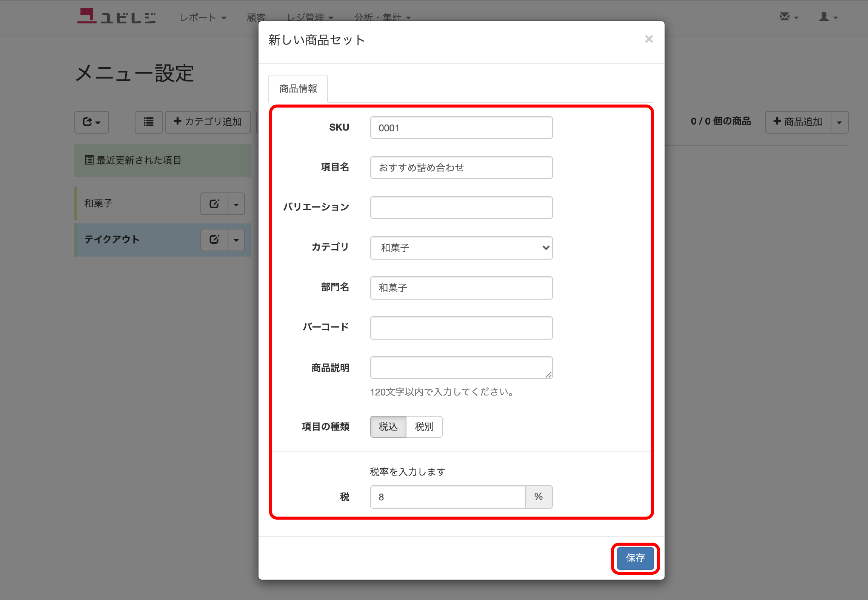Expand dropdown arrow next to 和菓子 edit
Viewport: 868px width, 600px height.
pyautogui.click(x=236, y=204)
